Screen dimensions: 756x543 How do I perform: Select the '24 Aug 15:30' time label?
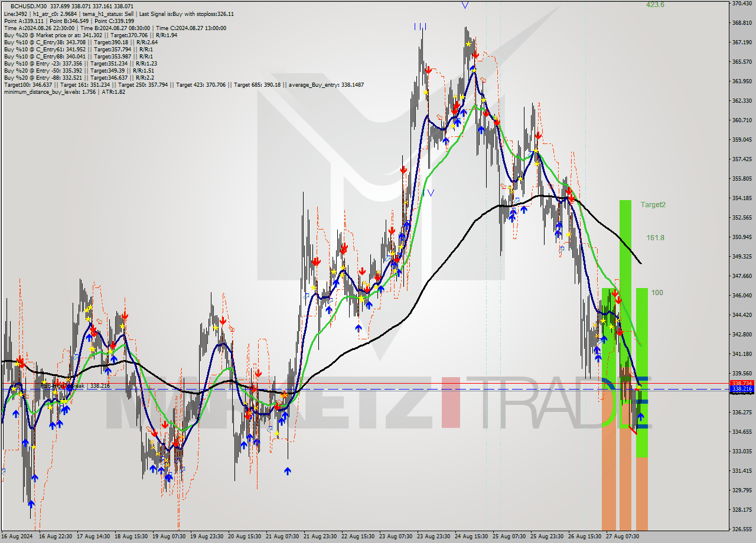tap(471, 537)
